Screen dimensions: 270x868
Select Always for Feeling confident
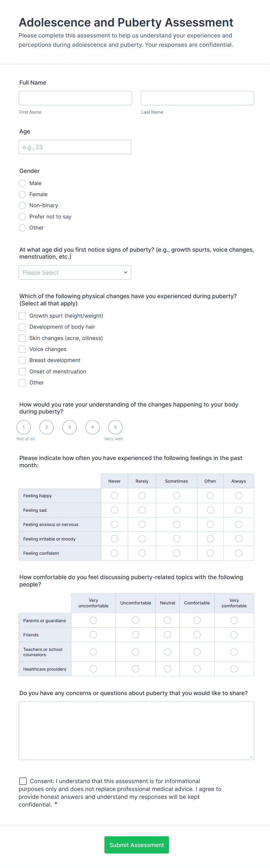pyautogui.click(x=238, y=553)
